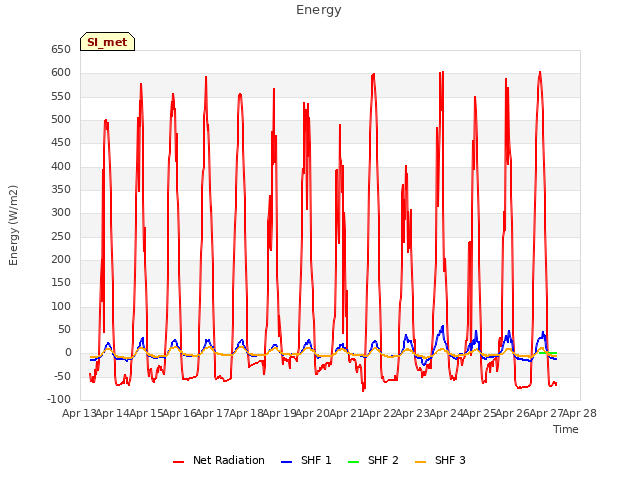This screenshot has width=640, height=480.
Task: Click the 500 y-axis tick label
Action: [x=61, y=120]
